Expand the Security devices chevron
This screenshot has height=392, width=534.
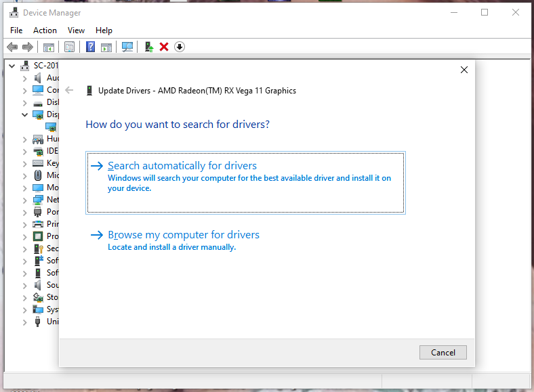24,249
